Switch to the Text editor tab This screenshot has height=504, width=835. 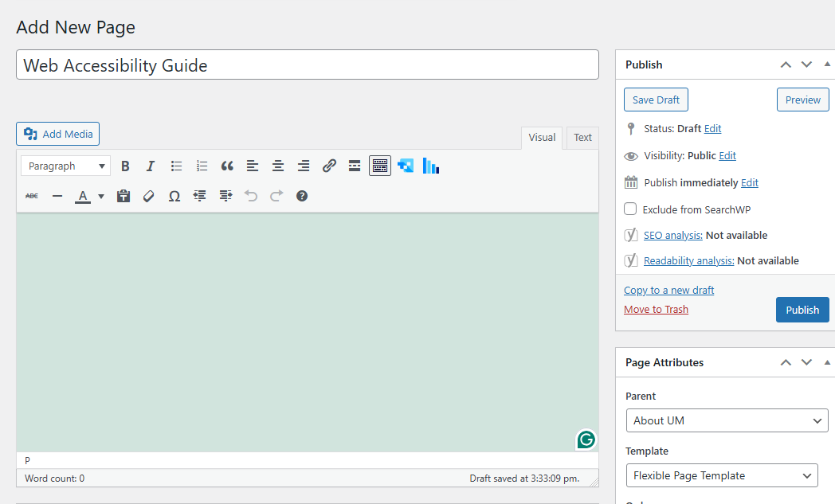click(582, 137)
